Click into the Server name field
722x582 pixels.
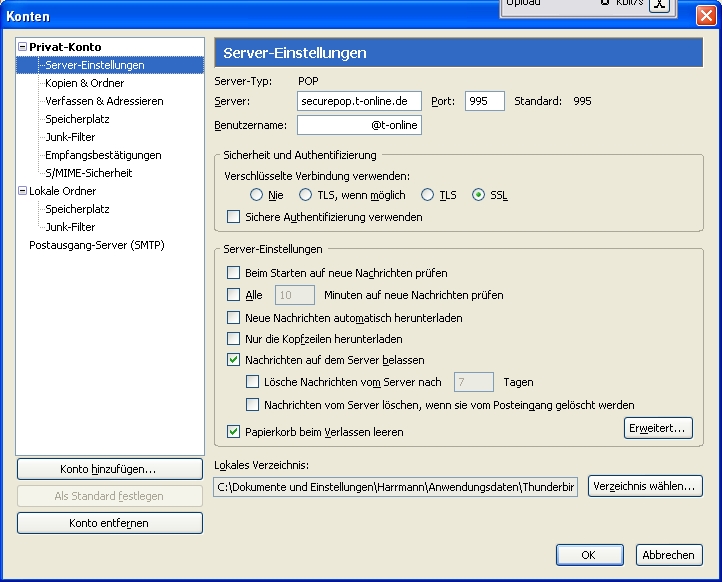pos(359,101)
